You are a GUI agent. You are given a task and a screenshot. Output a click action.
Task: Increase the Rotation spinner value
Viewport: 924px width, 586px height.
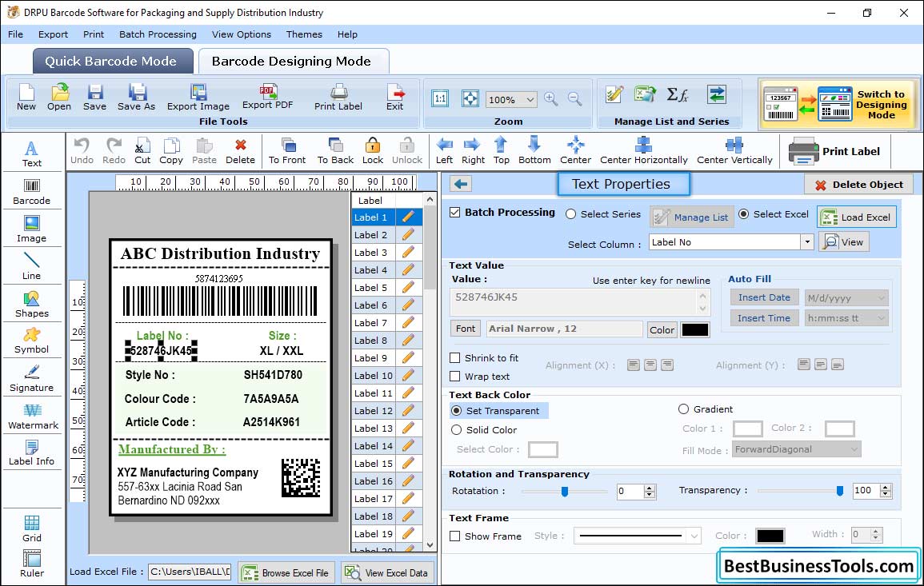pyautogui.click(x=650, y=488)
